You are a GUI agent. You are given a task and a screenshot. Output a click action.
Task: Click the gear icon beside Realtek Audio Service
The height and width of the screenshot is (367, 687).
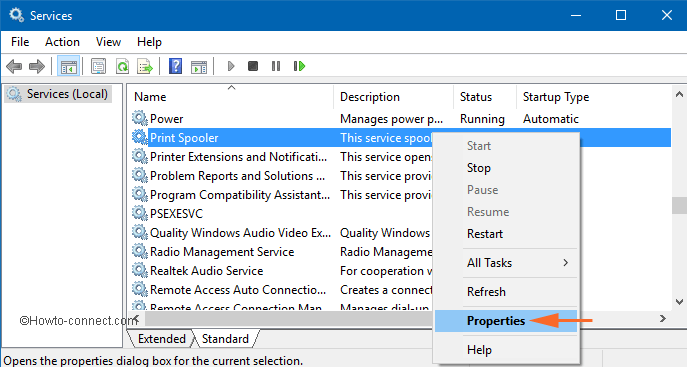pyautogui.click(x=140, y=270)
